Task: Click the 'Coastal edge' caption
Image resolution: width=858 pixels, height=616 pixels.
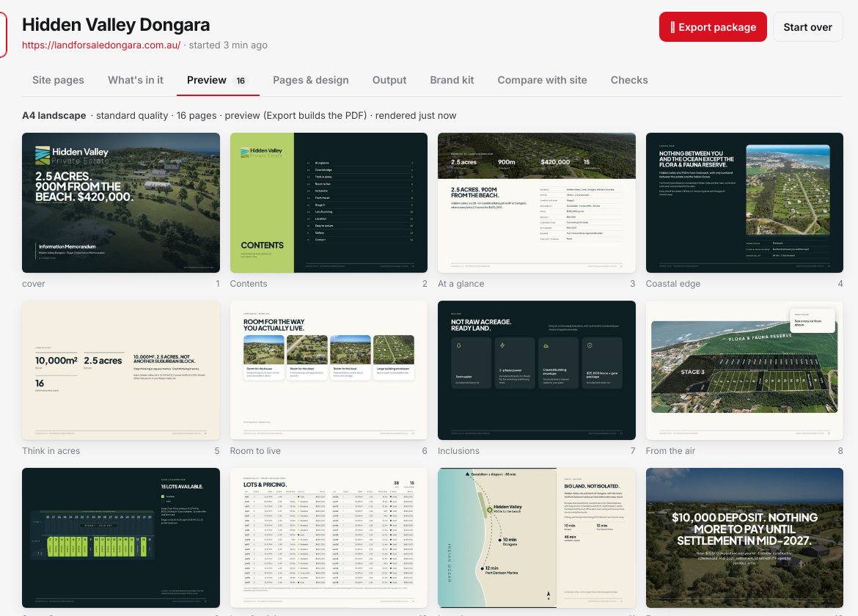Action: [673, 283]
